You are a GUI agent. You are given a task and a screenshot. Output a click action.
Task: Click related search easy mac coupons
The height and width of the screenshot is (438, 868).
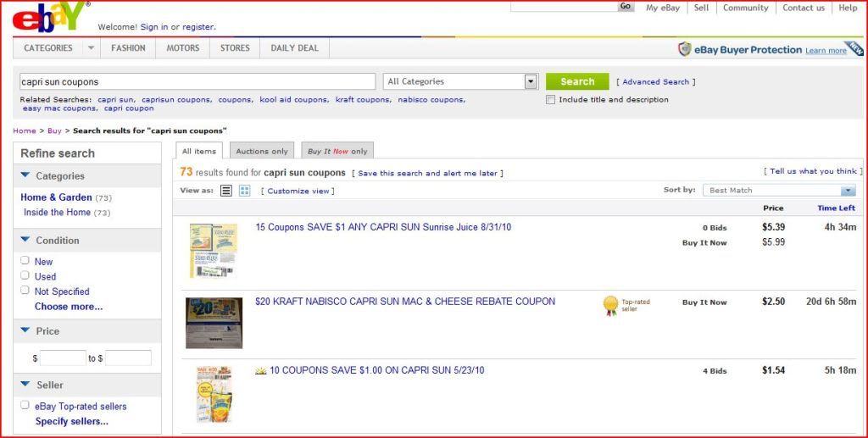click(x=60, y=108)
